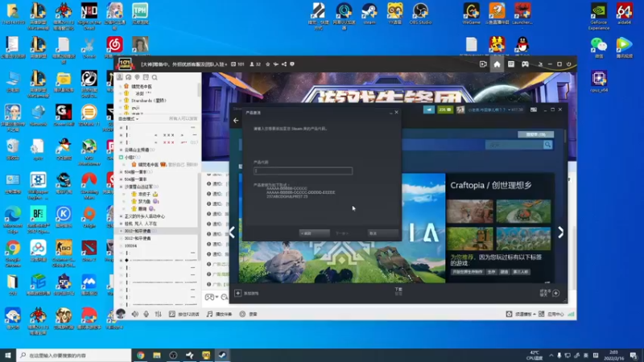Expand the 正义的外乡人活动中心 channel
This screenshot has height=362, width=644.
pos(122,216)
